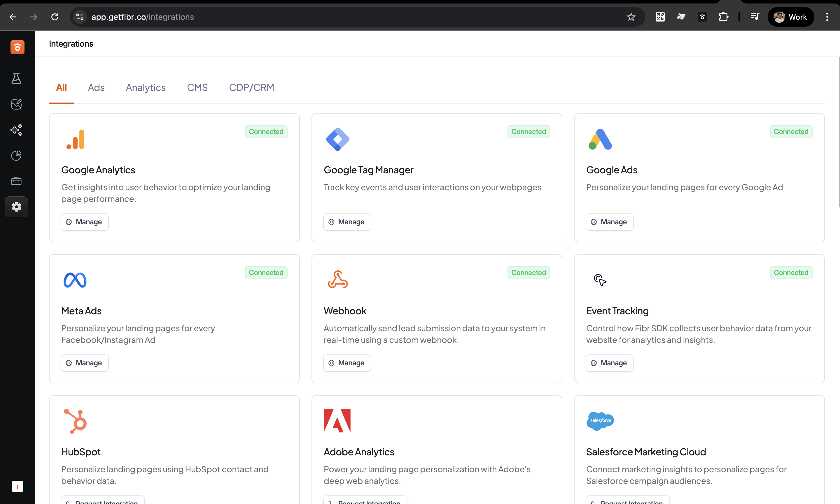Click the bookmark star in address bar

point(631,17)
